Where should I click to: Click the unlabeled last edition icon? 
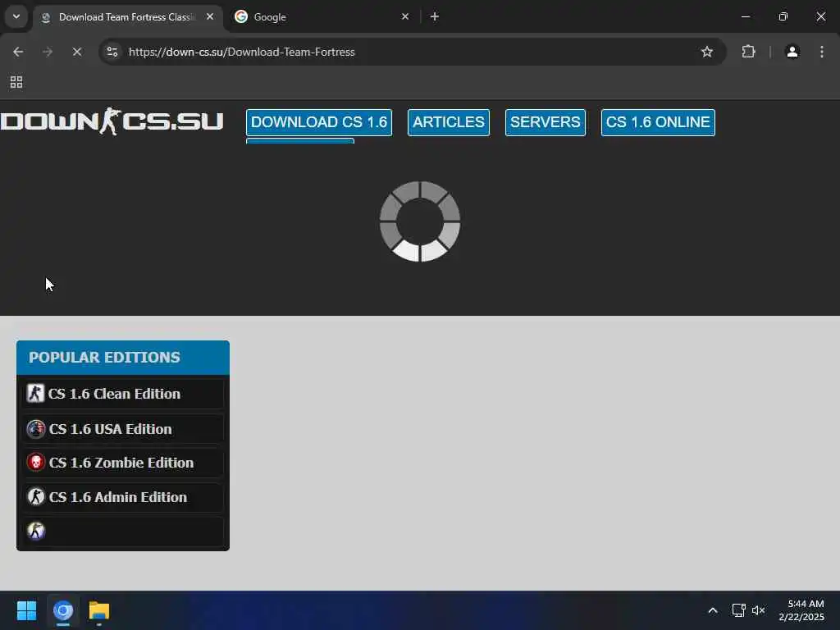click(36, 531)
